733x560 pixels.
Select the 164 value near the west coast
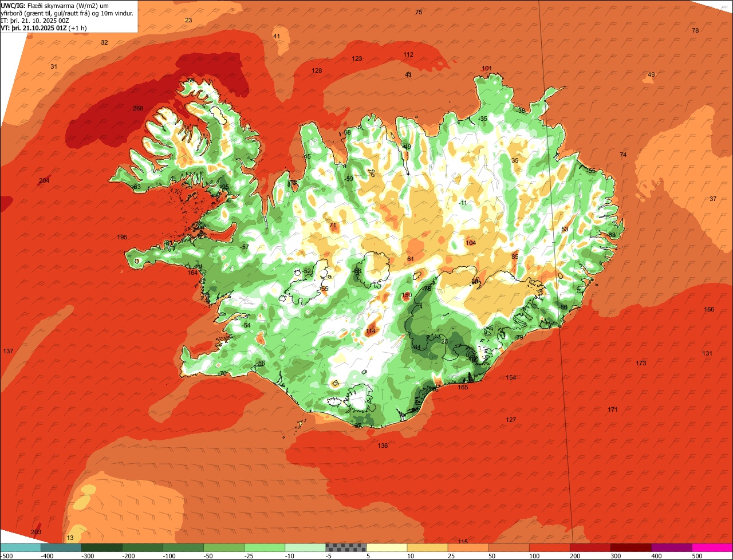click(193, 273)
